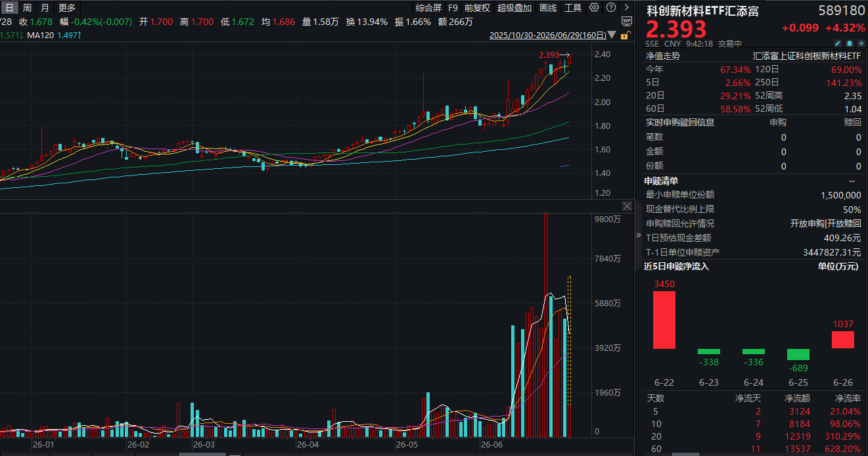Click the green -689 bar for 6-25
The width and height of the screenshot is (868, 456).
tap(798, 354)
